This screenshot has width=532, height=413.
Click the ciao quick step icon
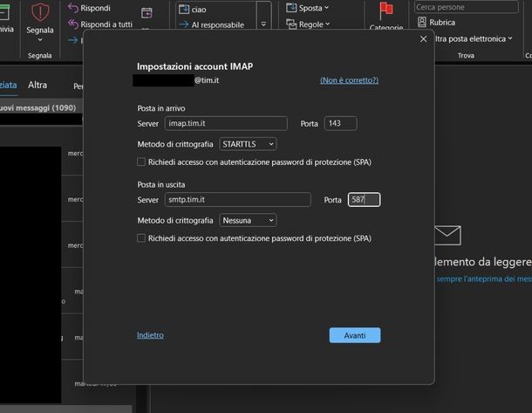coord(183,10)
